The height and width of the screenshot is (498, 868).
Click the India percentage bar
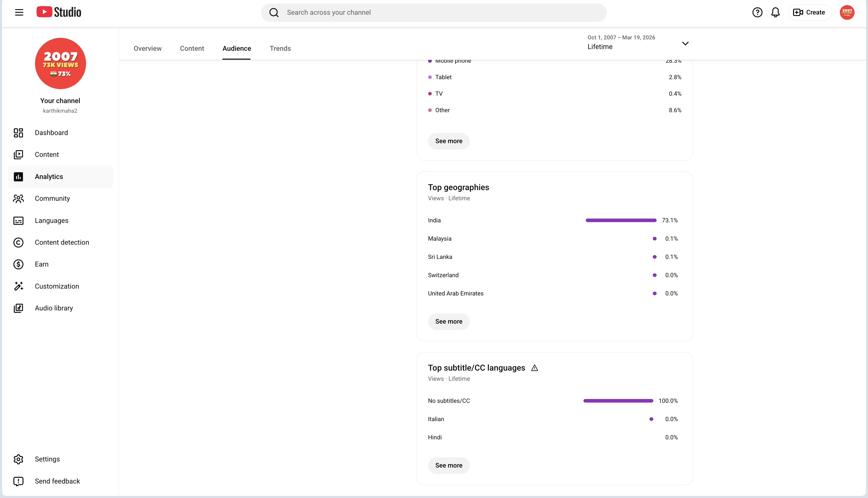click(x=621, y=220)
